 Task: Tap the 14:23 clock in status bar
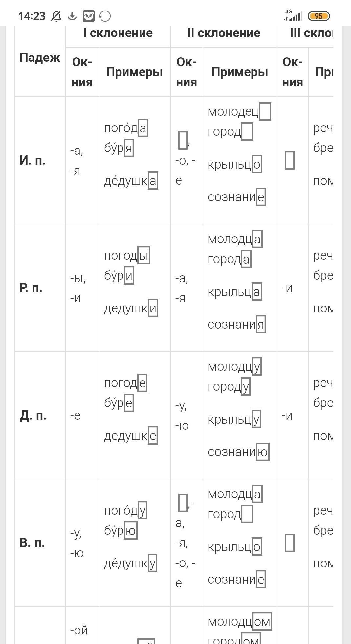coord(32,16)
